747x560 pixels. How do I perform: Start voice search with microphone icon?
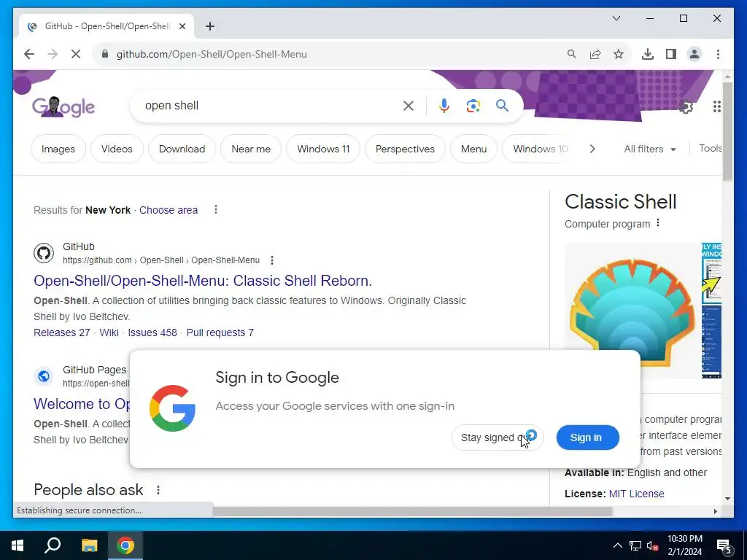[444, 106]
